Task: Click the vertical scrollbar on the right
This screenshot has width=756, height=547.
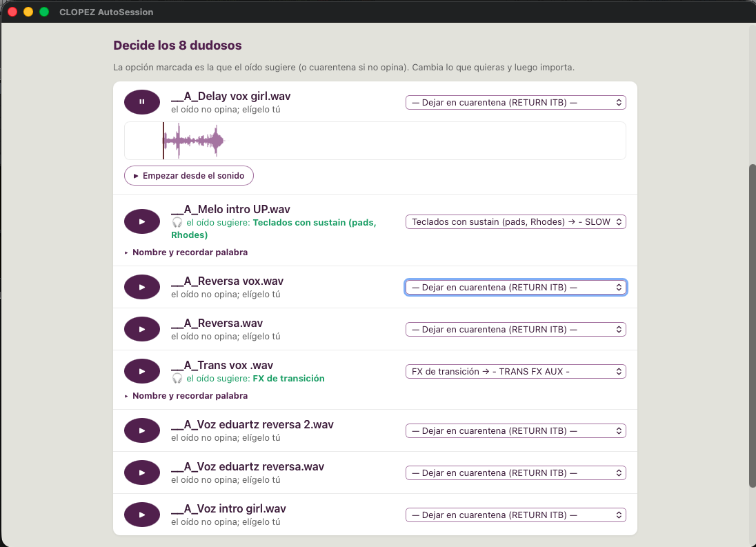Action: [x=752, y=326]
